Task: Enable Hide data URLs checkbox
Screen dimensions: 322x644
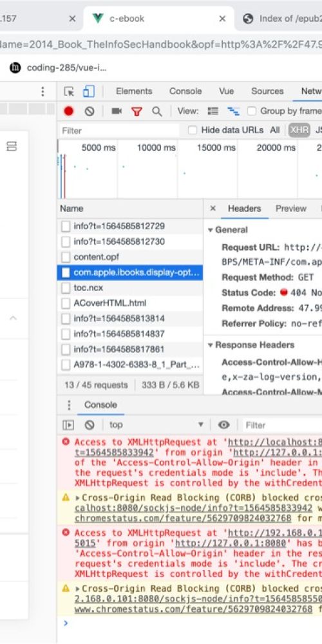Action: [x=192, y=131]
